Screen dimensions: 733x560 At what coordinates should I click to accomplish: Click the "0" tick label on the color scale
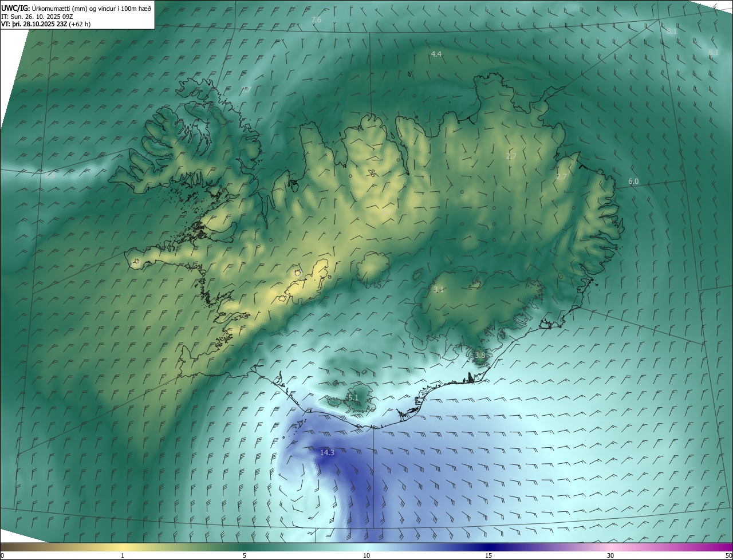tap(2, 555)
